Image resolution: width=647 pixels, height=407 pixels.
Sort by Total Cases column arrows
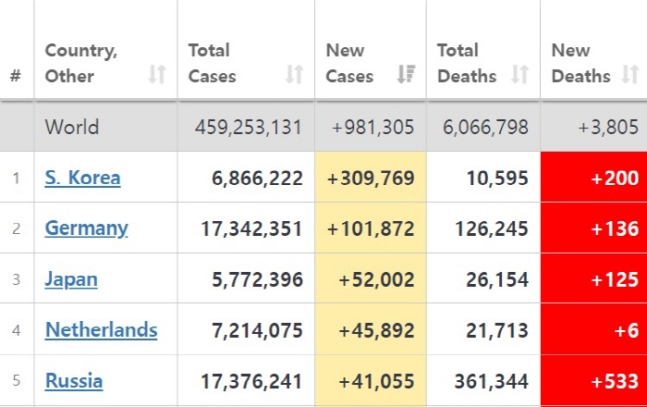294,75
